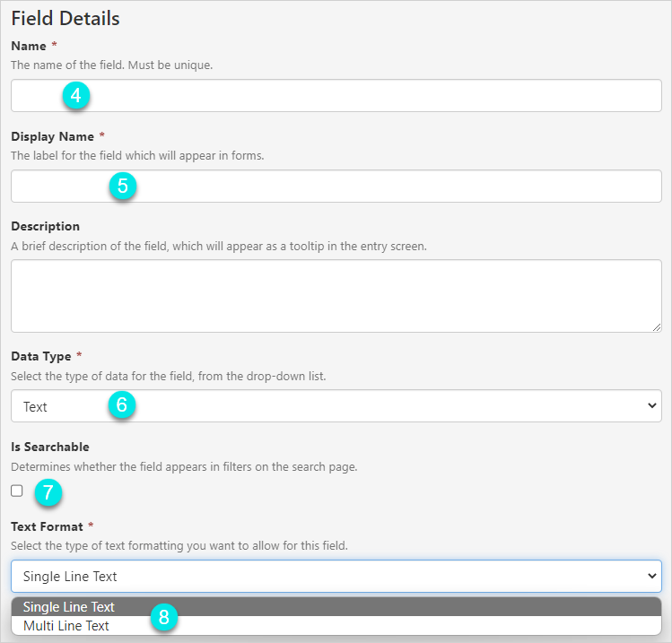This screenshot has height=643, width=672.
Task: Click the numbered callout badge 4
Action: point(76,95)
